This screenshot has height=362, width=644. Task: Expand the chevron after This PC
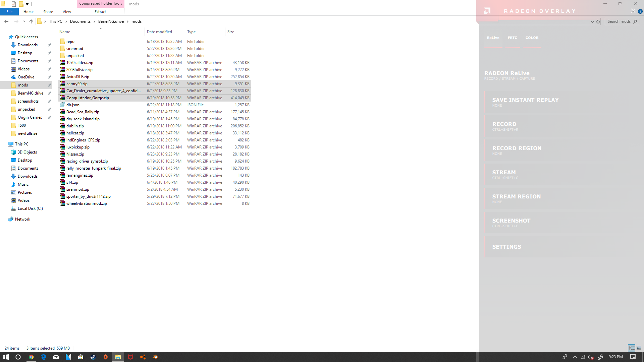click(66, 21)
